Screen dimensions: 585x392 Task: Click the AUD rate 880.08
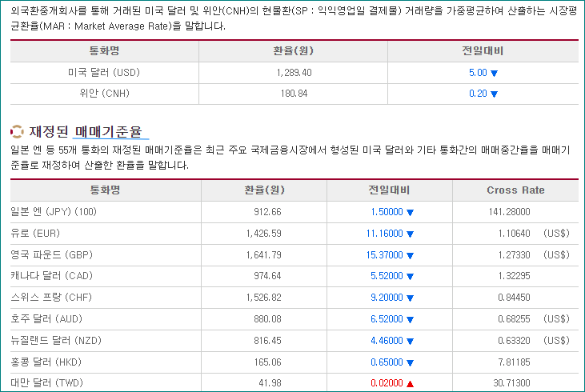point(267,320)
